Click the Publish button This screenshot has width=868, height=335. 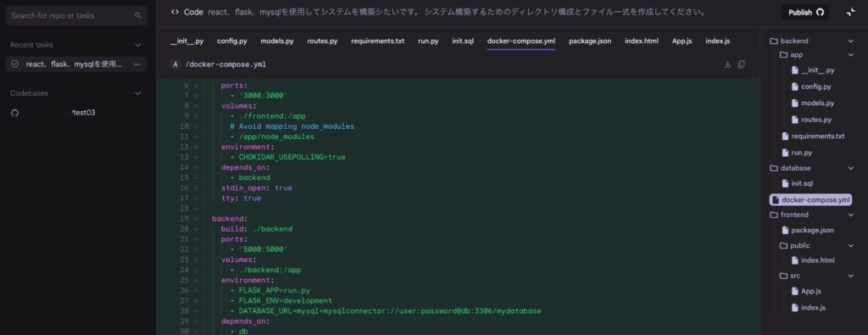(x=805, y=12)
